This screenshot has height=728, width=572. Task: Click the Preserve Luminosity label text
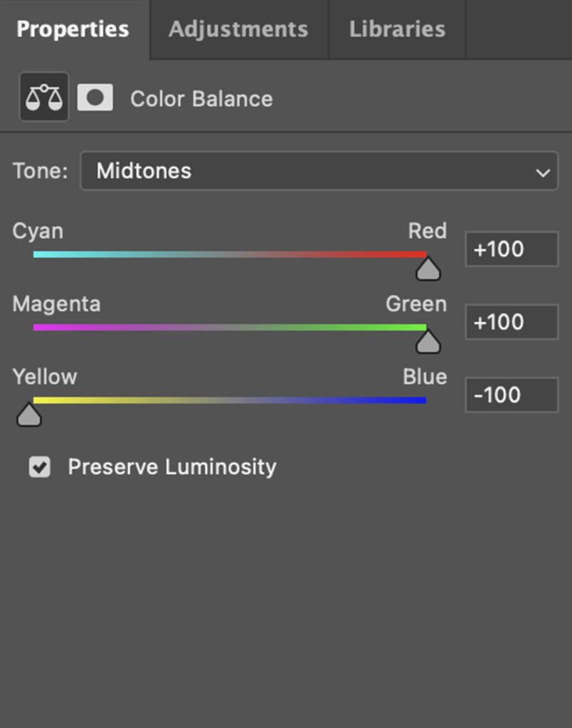click(171, 467)
